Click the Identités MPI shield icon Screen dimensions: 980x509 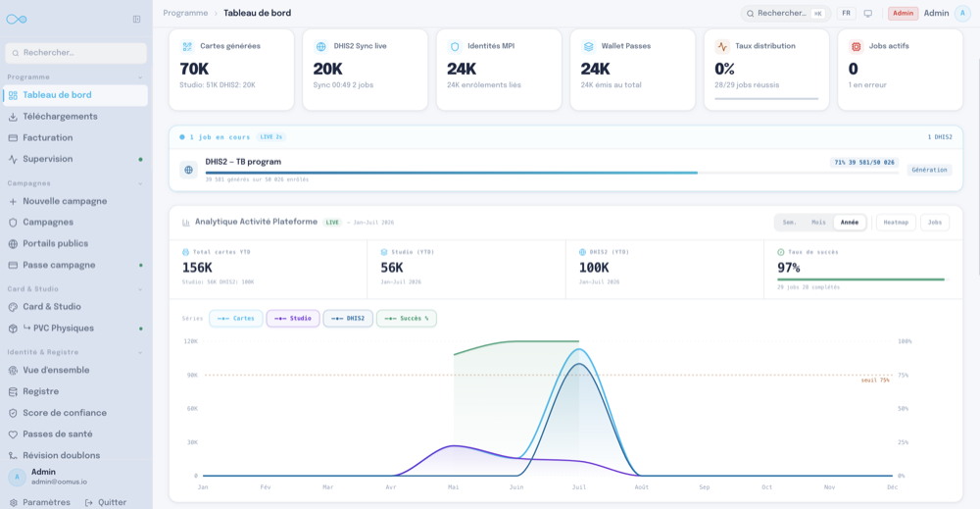click(455, 46)
